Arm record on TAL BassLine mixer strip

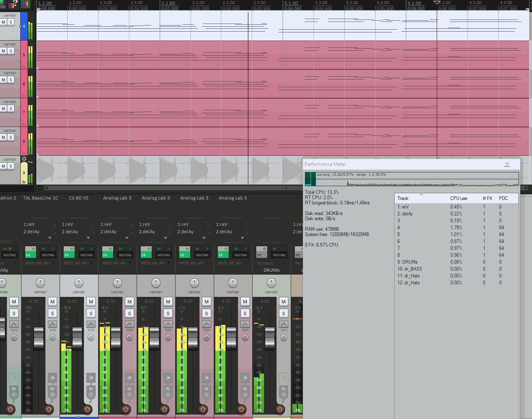tap(49, 409)
